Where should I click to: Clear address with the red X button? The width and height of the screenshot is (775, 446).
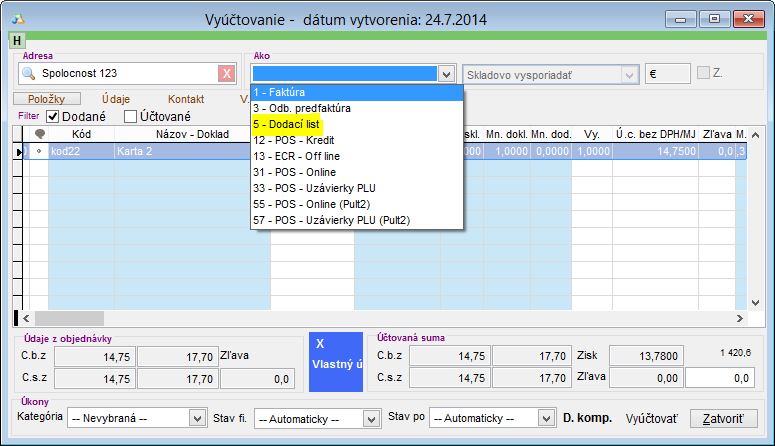(x=227, y=74)
